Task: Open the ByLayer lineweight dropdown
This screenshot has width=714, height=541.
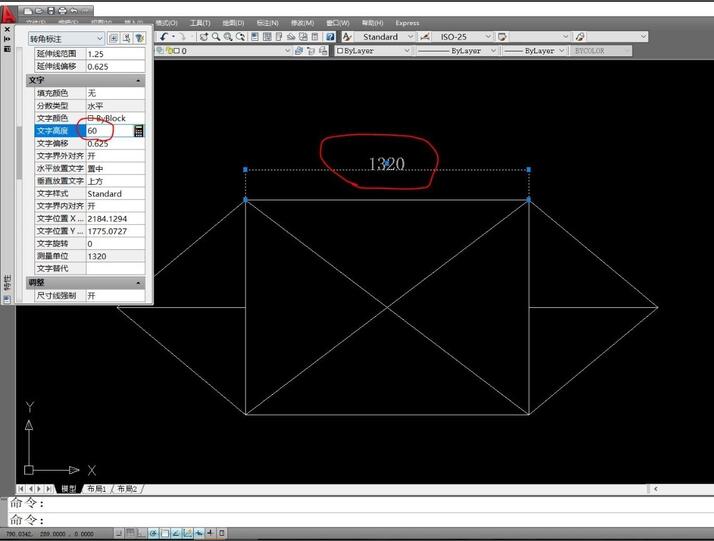Action: click(534, 51)
